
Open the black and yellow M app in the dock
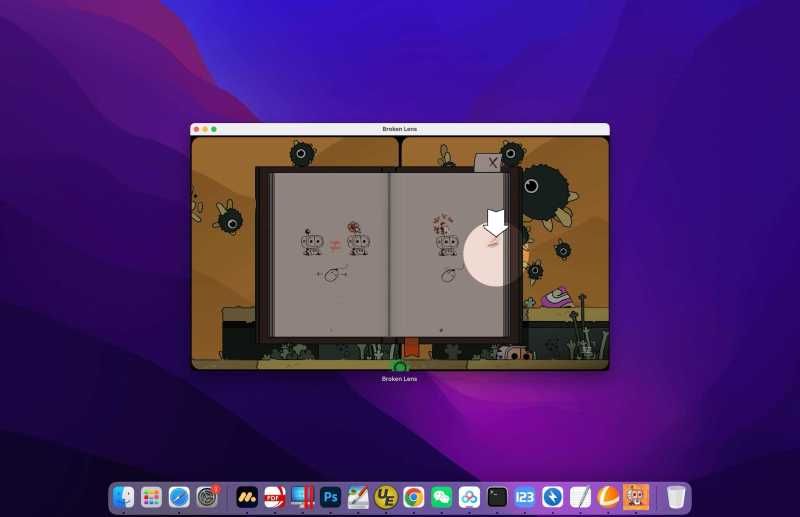[x=247, y=497]
